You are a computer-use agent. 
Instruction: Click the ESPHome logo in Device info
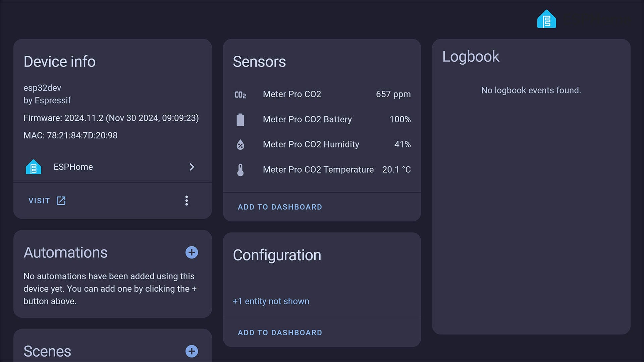tap(33, 167)
